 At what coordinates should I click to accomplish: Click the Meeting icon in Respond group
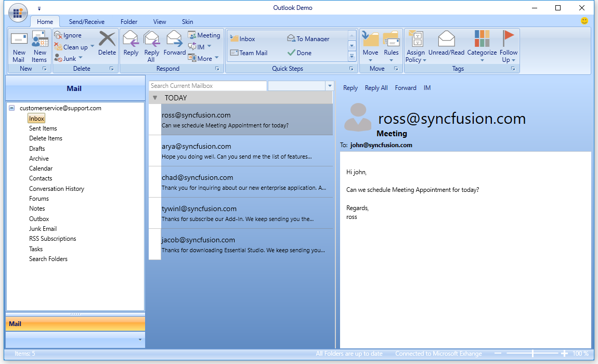192,35
